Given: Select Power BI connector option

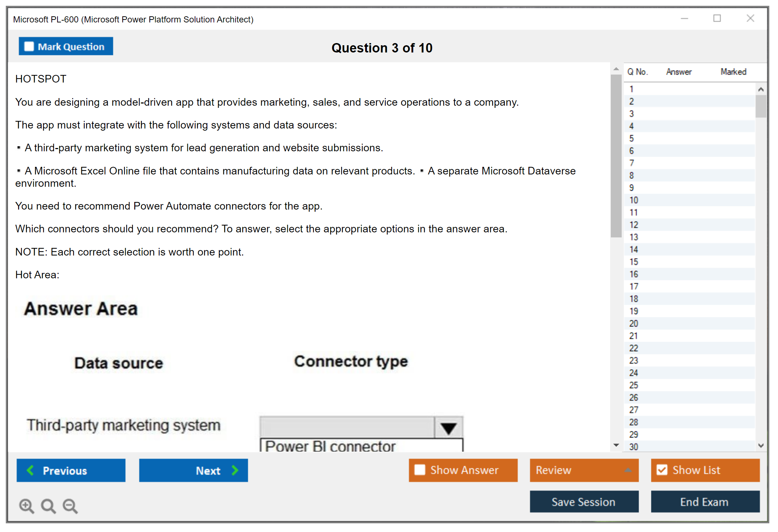Looking at the screenshot, I should point(330,446).
